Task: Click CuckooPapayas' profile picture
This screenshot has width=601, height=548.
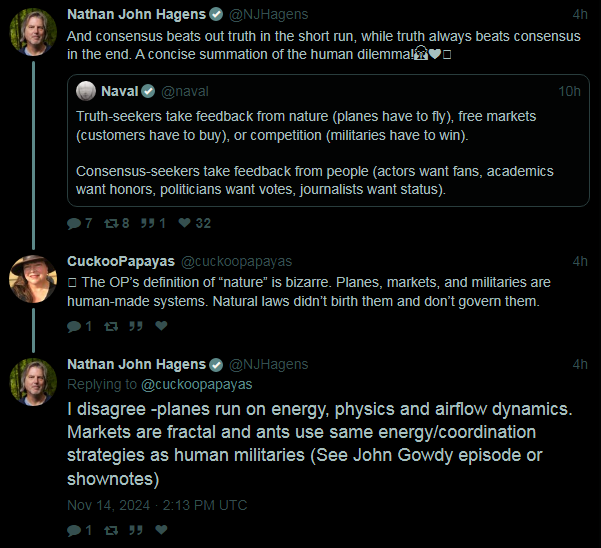Action: [x=33, y=279]
